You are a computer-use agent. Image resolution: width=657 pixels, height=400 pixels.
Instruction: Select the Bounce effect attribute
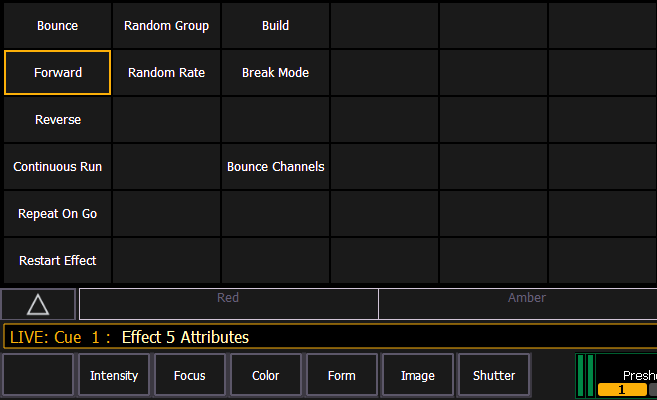coord(57,26)
